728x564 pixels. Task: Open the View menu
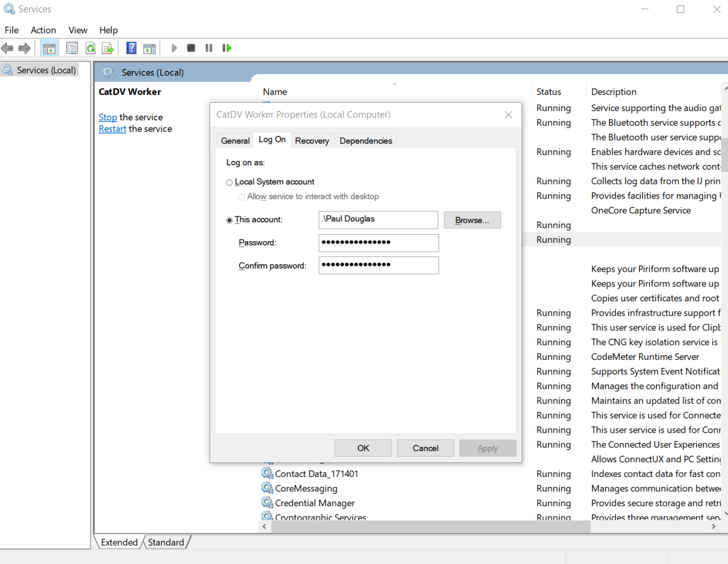pyautogui.click(x=78, y=30)
